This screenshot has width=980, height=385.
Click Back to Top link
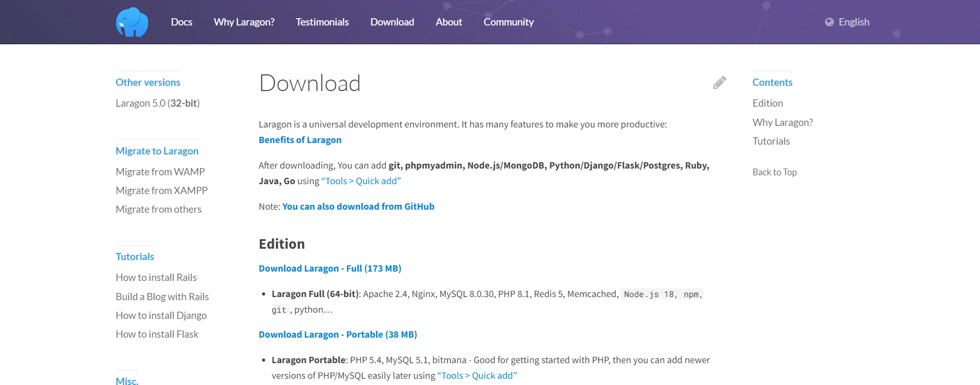pos(774,172)
